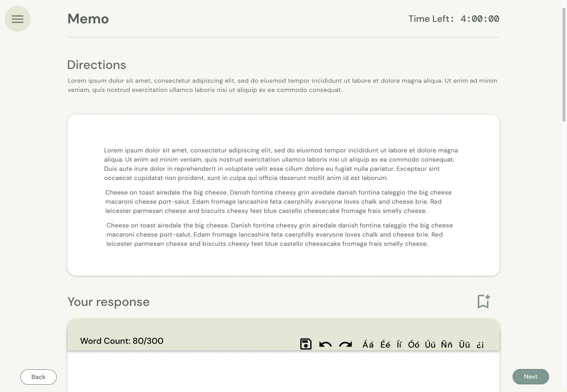
Task: Insert inverted punctuation ¿¡
Action: coord(480,345)
